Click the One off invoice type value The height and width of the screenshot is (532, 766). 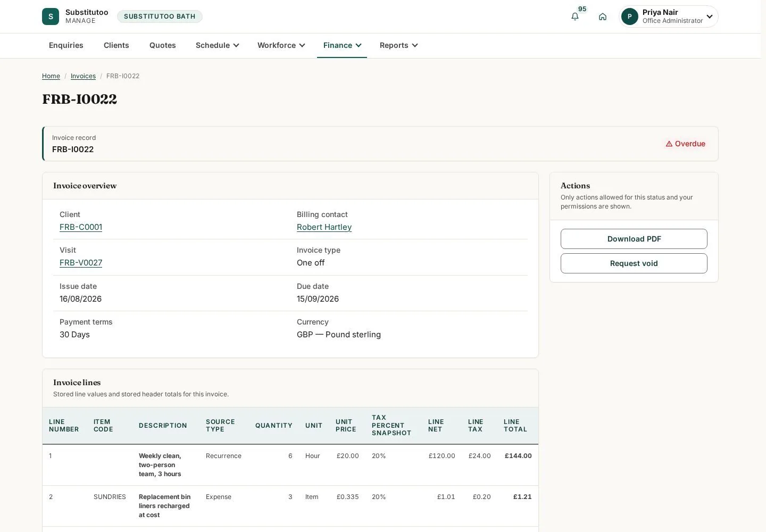pyautogui.click(x=311, y=263)
